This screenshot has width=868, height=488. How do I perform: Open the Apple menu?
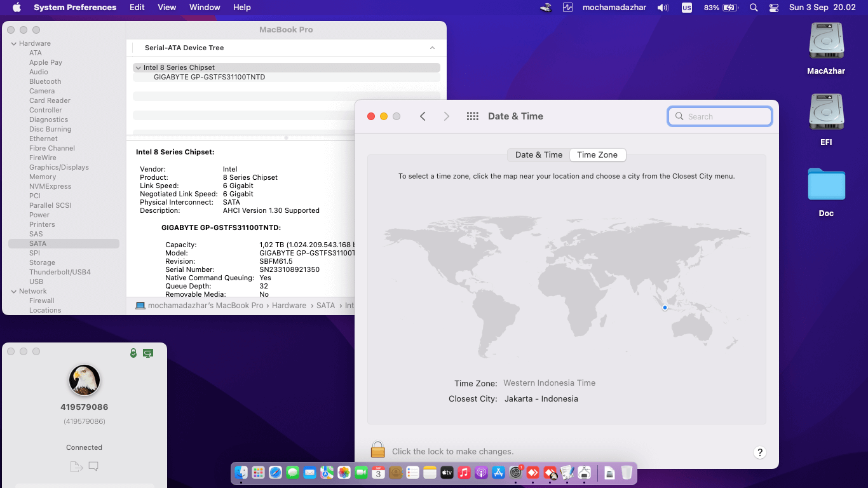17,8
